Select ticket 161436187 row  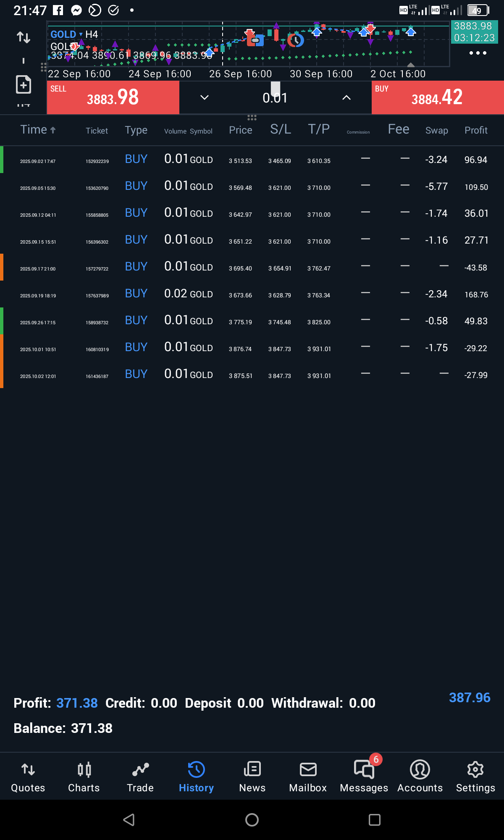point(252,375)
